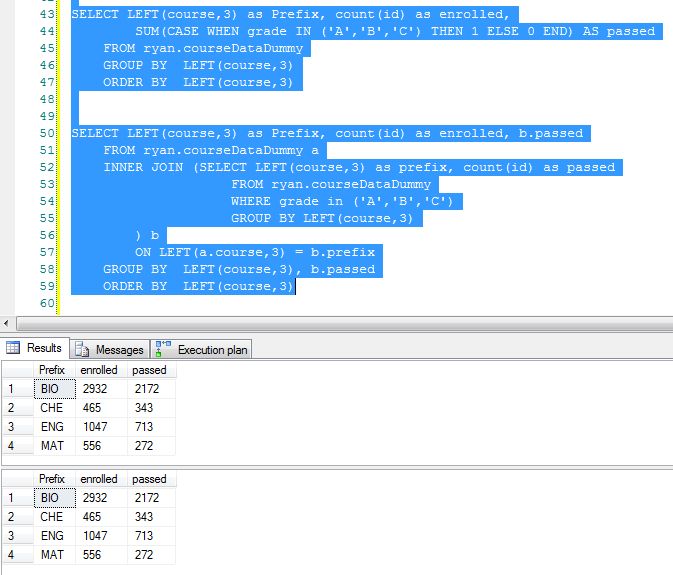
Task: Click 1047 enrolled value in second grid
Action: click(101, 536)
